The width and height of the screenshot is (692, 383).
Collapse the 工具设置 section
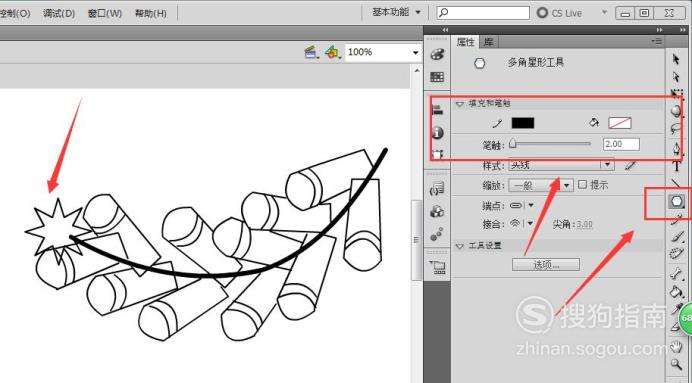460,246
